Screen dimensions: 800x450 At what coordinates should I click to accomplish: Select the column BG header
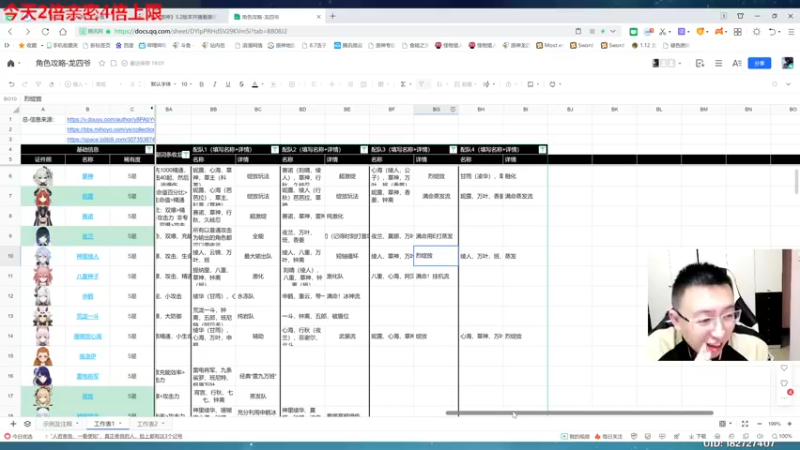pyautogui.click(x=436, y=109)
